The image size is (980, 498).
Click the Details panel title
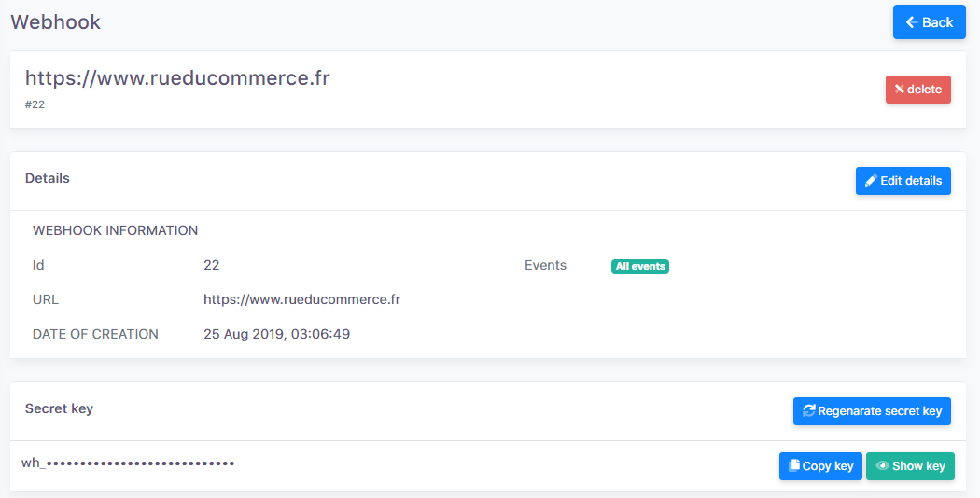pos(48,178)
